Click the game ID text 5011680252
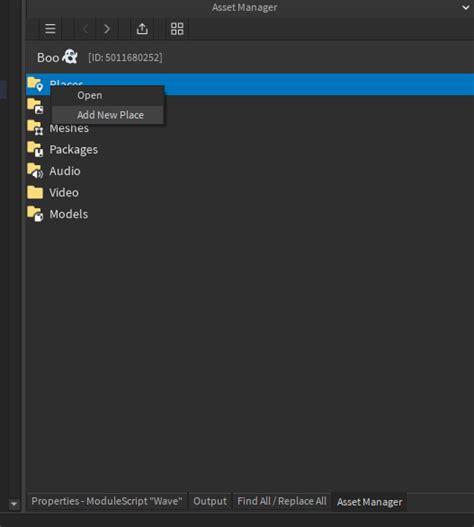Viewport: 474px width, 527px height. 125,57
